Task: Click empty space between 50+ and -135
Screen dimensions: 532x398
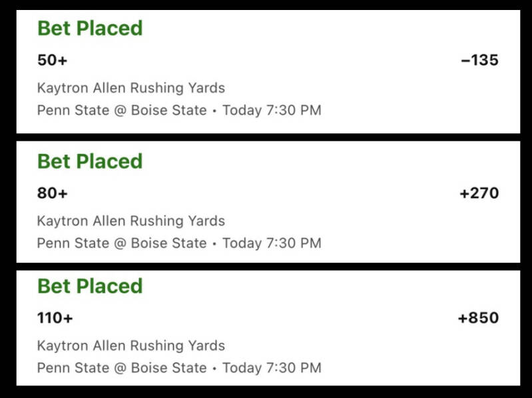Action: pos(266,61)
